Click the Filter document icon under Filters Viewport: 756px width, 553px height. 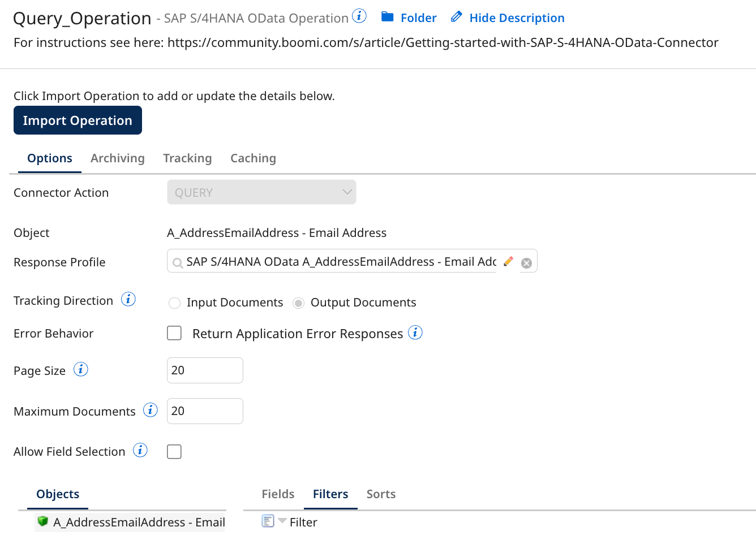coord(268,521)
